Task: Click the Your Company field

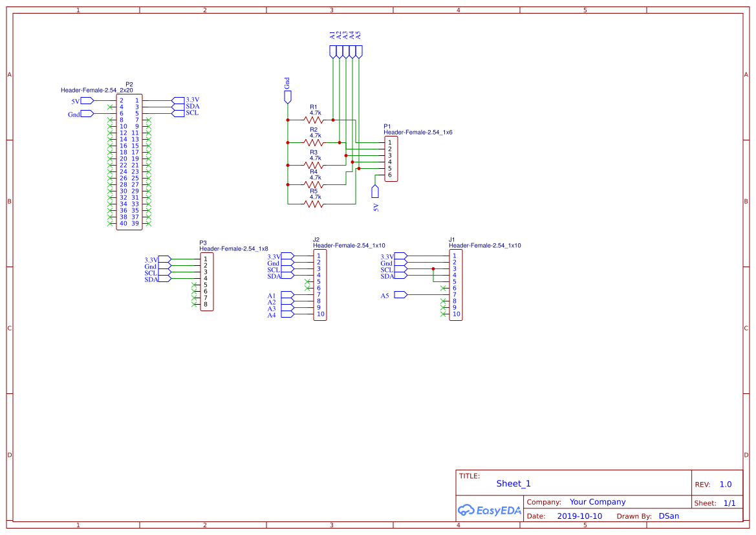Action: [x=598, y=502]
